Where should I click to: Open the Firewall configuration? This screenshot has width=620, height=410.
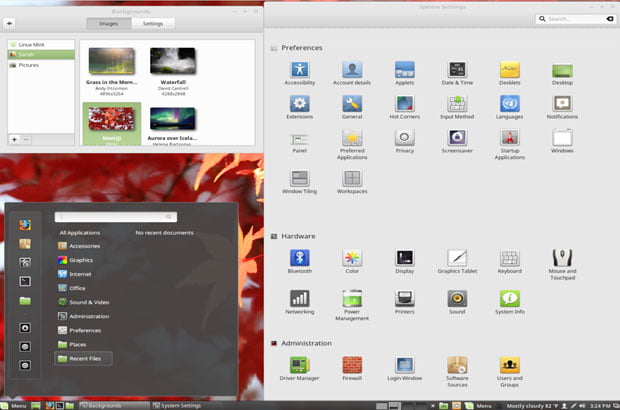(351, 365)
